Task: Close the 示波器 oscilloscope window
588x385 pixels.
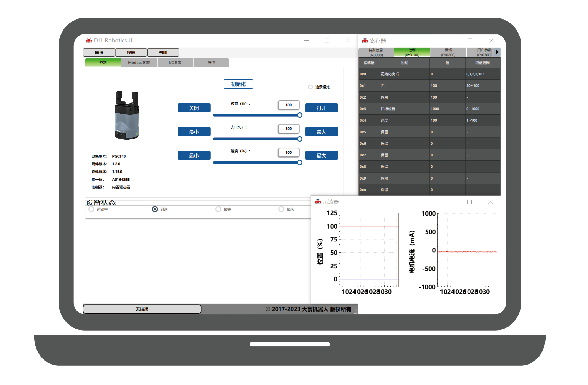Action: (490, 202)
